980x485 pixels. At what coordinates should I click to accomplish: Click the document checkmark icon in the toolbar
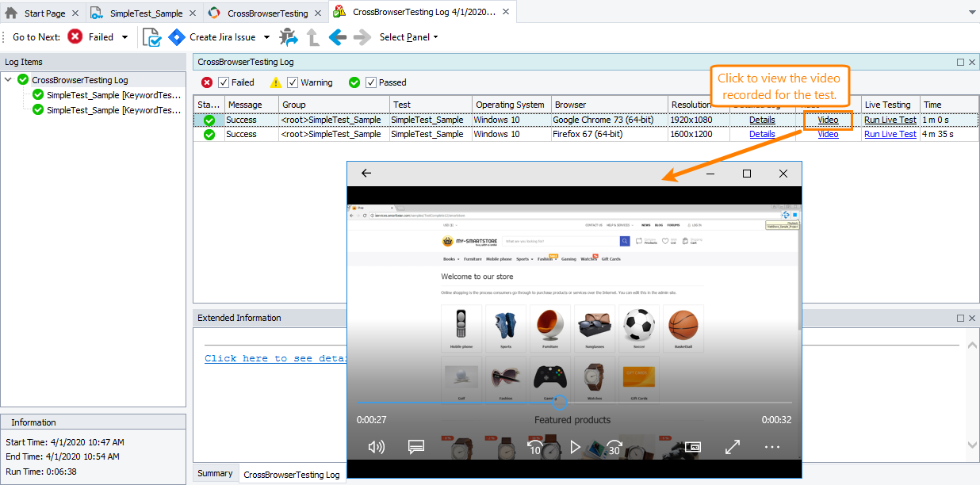(x=151, y=37)
